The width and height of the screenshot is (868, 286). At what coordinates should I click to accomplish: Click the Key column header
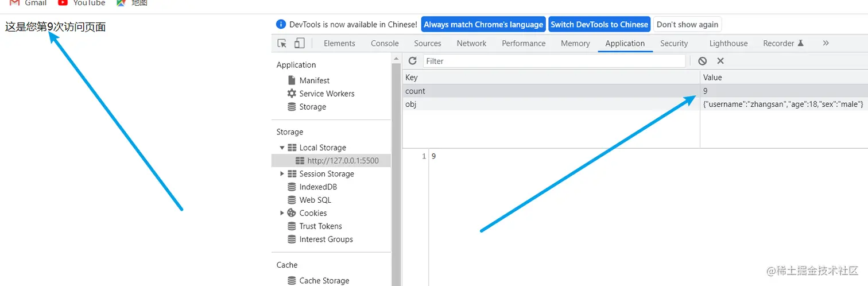pos(551,78)
